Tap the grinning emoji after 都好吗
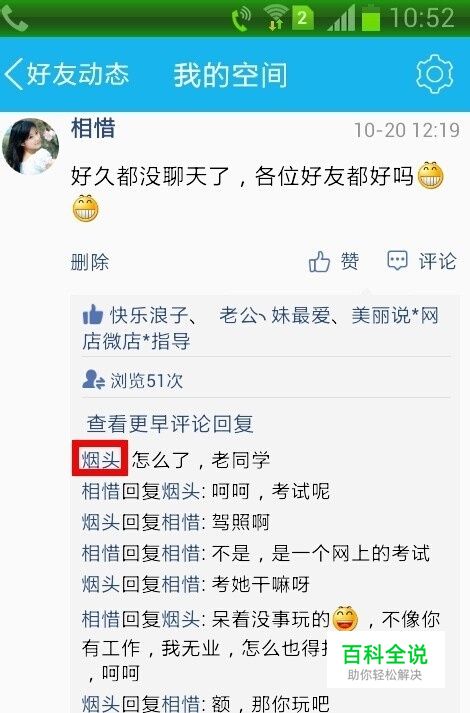 pyautogui.click(x=430, y=176)
